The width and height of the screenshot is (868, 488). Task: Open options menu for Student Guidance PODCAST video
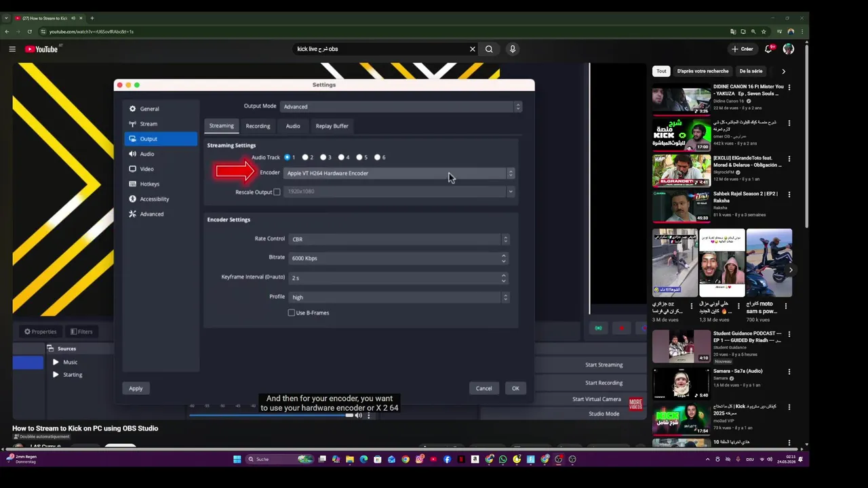[789, 334]
